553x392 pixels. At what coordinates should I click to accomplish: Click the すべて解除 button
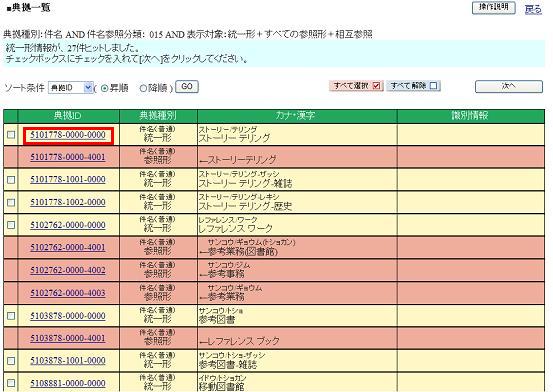(x=413, y=86)
